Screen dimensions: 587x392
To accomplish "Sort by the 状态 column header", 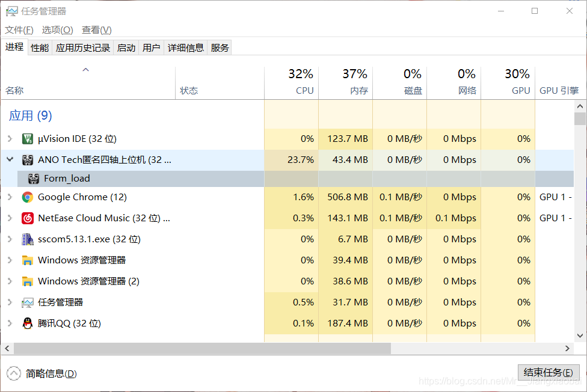I will 220,83.
